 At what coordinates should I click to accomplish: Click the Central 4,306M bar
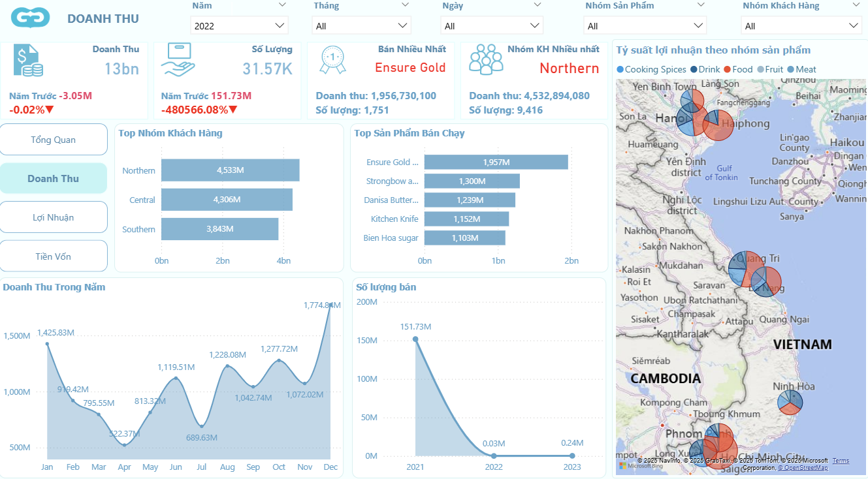[x=227, y=200]
